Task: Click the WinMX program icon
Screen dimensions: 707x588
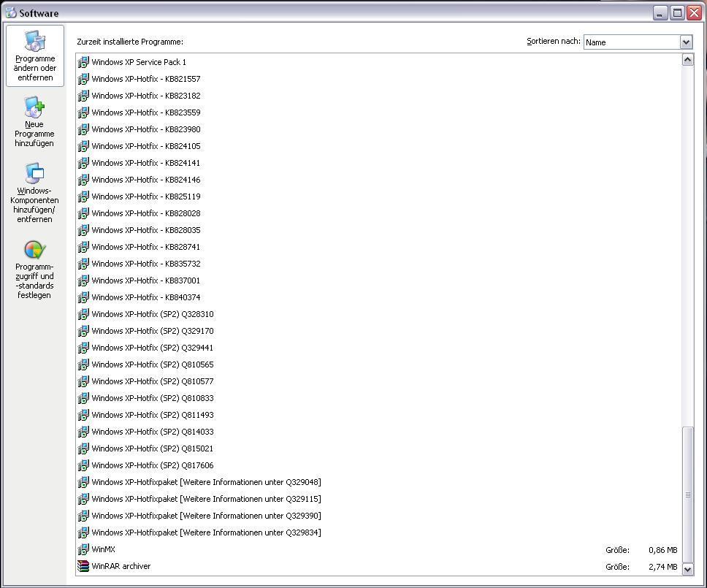Action: 83,549
